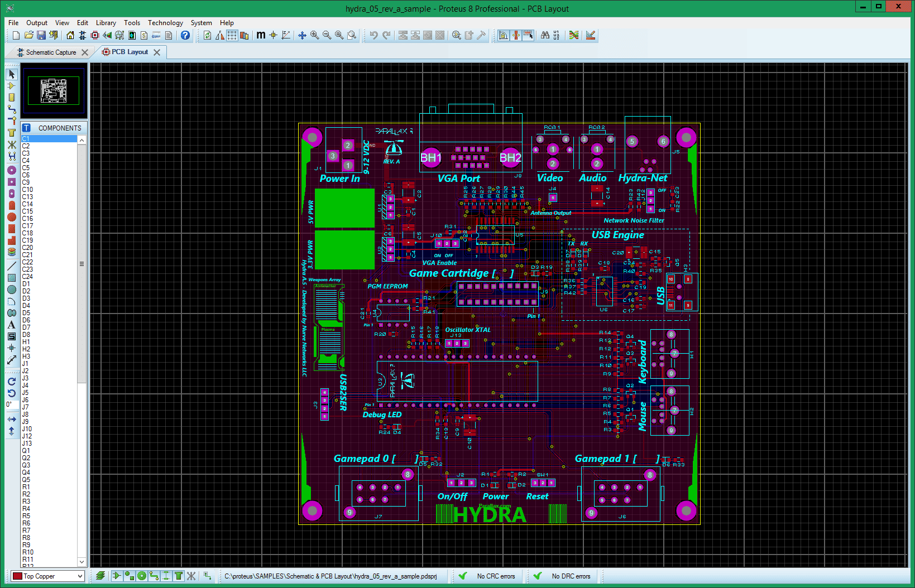Close the Schematic Capture tab
This screenshot has height=588, width=915.
[x=85, y=52]
